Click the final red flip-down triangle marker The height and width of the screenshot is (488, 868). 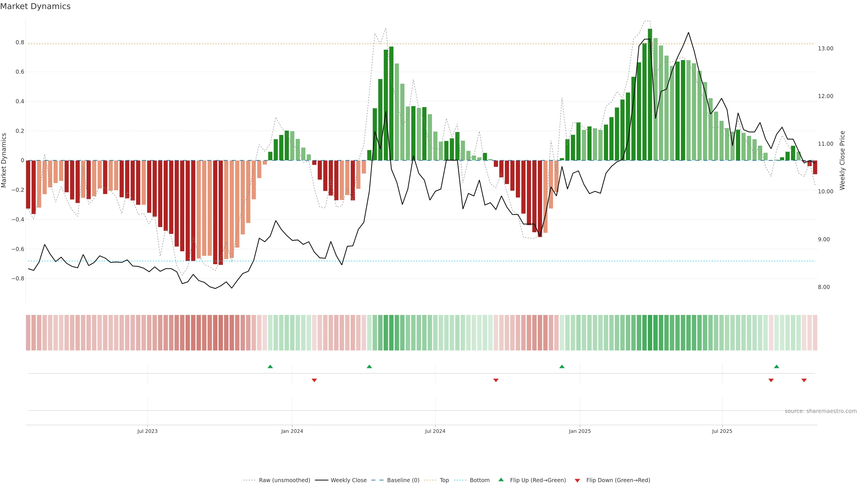coord(804,380)
